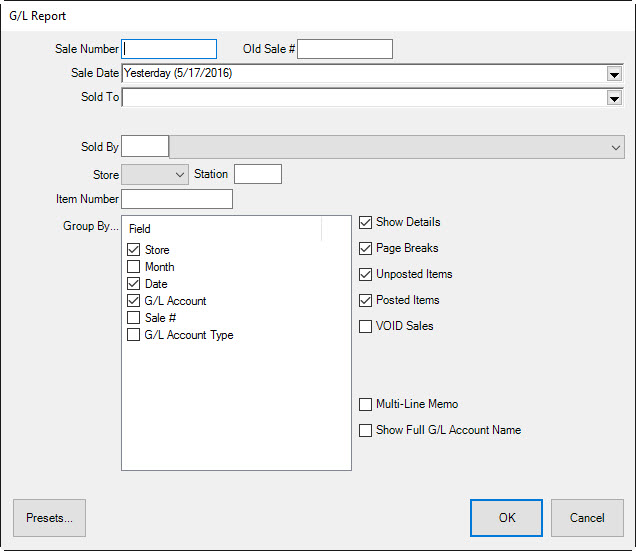Check G/L Account Type grouping field
This screenshot has width=636, height=551.
[x=134, y=335]
